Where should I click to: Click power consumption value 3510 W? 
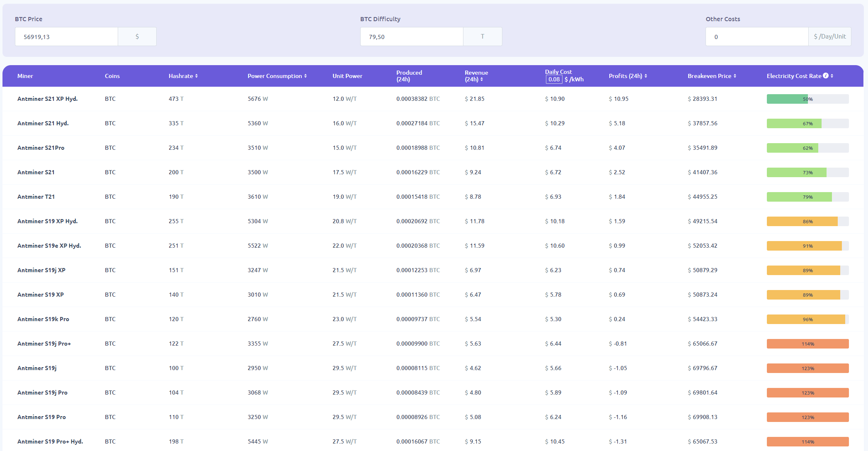(x=258, y=148)
